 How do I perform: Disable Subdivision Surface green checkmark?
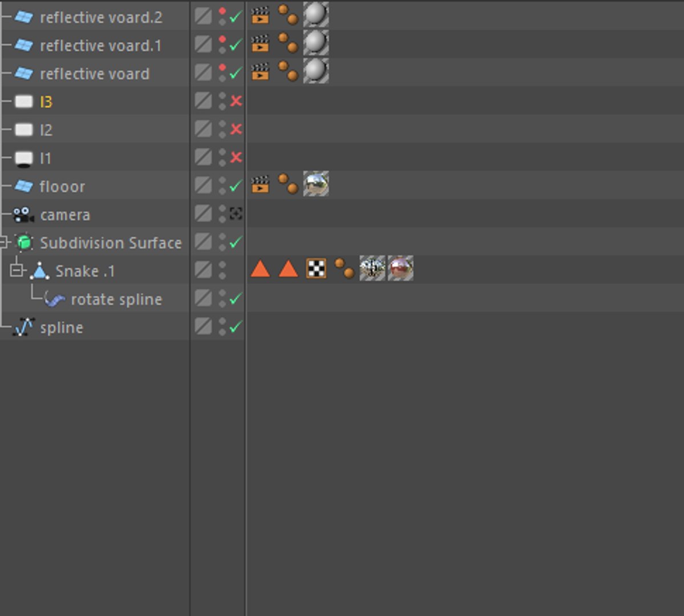(236, 242)
